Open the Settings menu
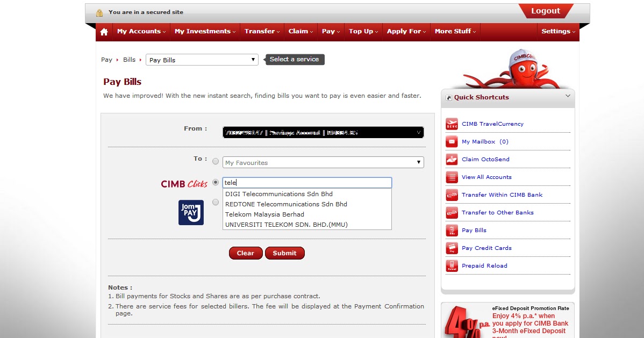The height and width of the screenshot is (338, 644). pyautogui.click(x=558, y=32)
